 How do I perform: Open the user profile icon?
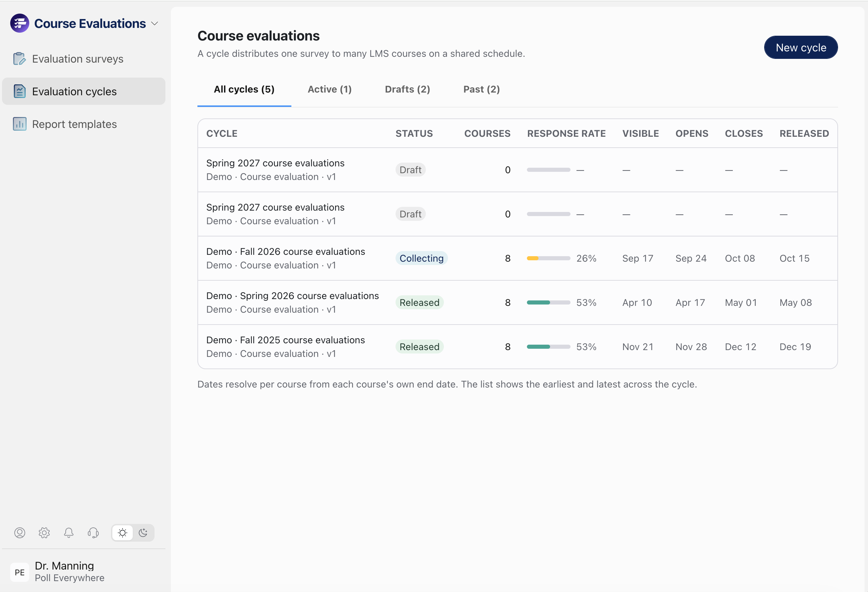coord(20,533)
